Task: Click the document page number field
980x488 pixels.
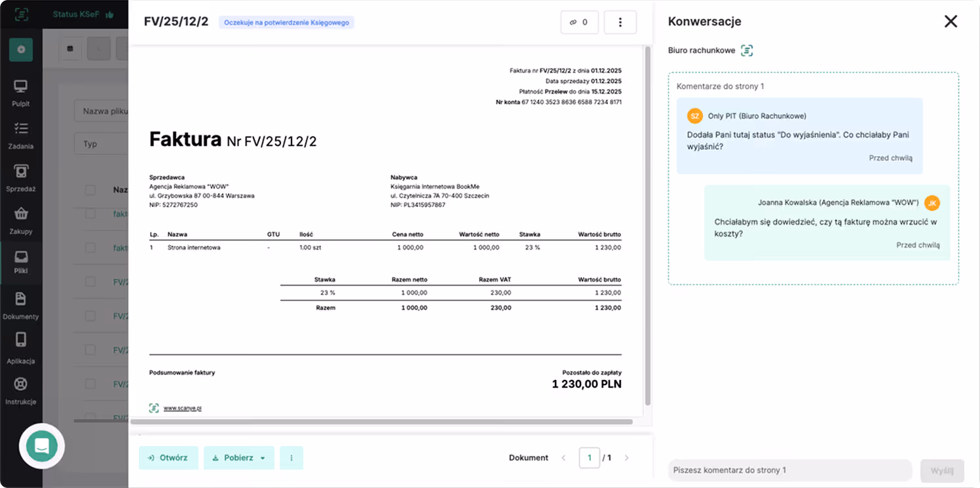Action: (590, 458)
